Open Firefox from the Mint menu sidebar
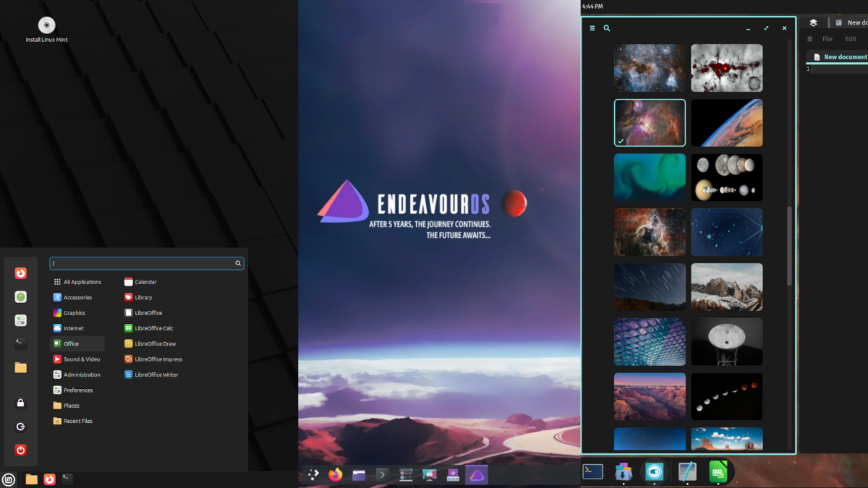The image size is (868, 488). pyautogui.click(x=21, y=273)
